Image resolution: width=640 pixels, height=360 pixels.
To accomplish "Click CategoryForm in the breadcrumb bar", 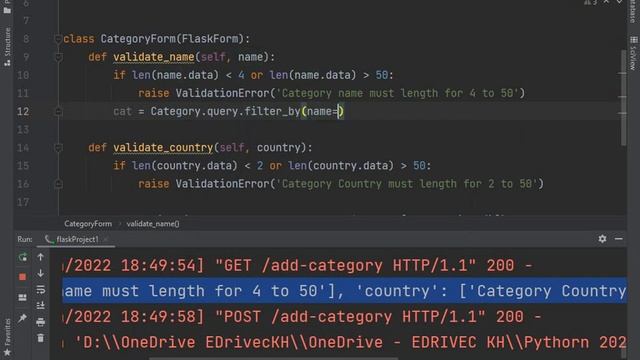I will 88,224.
